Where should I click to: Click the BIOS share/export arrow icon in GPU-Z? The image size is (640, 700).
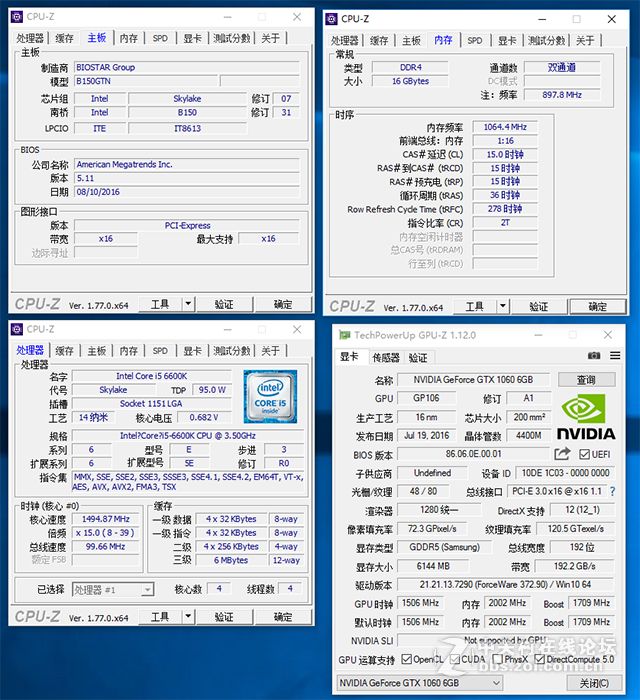[x=562, y=454]
